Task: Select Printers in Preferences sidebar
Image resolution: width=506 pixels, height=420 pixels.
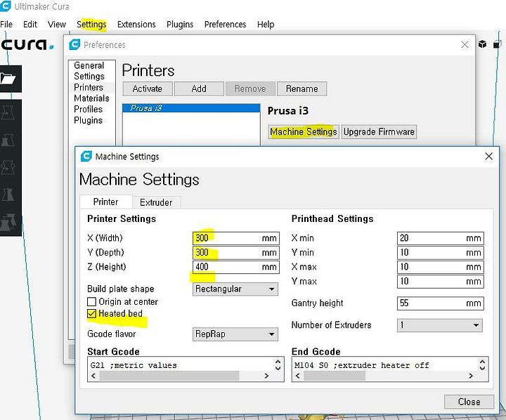Action: click(x=89, y=87)
